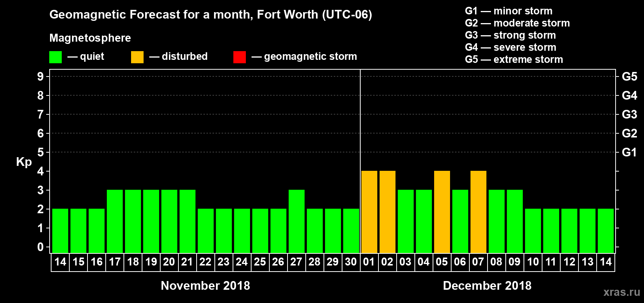Click the G5 label on the right axis
Screen dimensions: 644x303
[630, 77]
